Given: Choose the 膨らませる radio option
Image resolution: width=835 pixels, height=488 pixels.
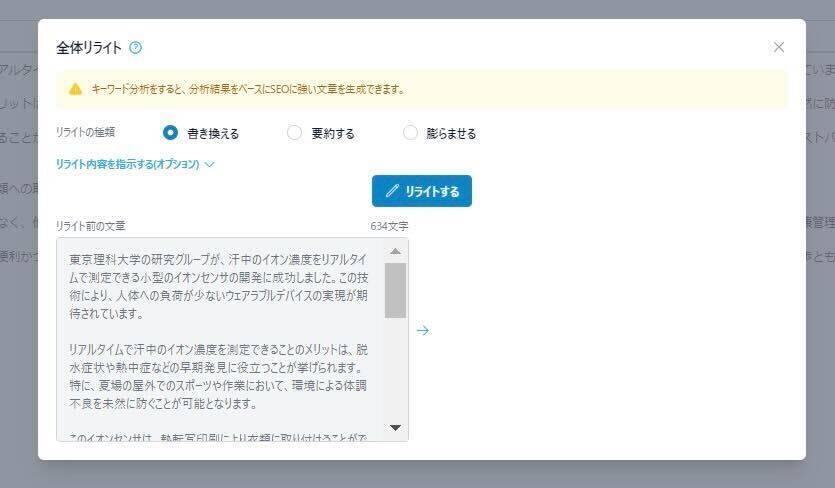Looking at the screenshot, I should click(410, 132).
